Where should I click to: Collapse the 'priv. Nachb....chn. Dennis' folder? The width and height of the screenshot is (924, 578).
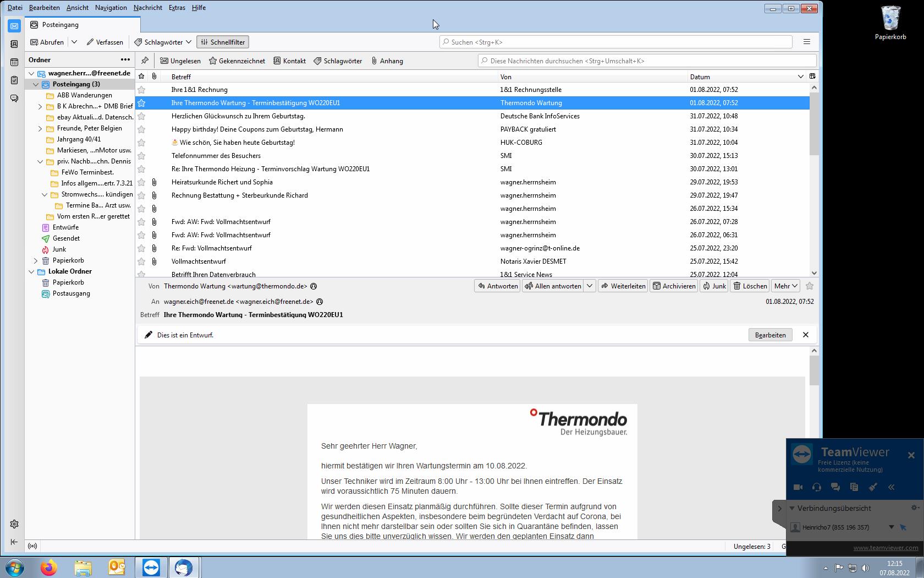[40, 161]
